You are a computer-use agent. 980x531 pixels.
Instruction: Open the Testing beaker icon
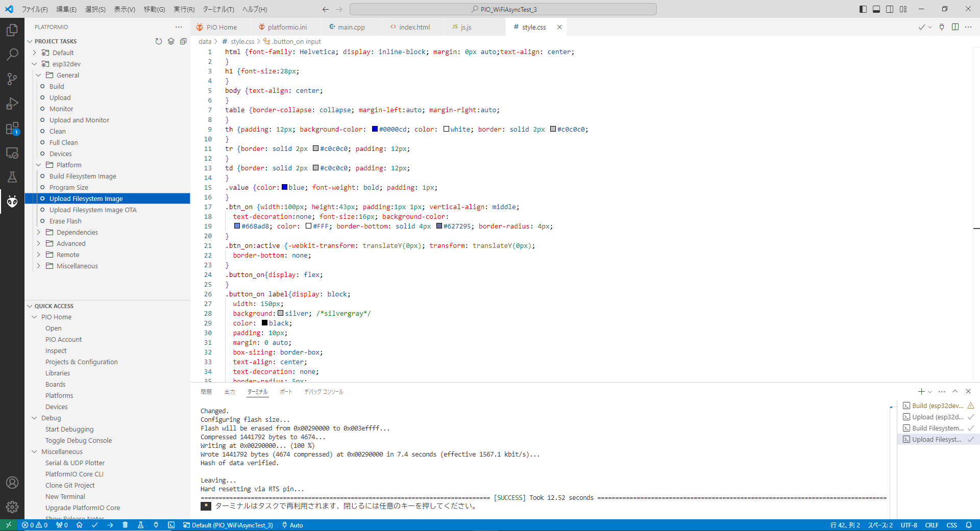tap(12, 177)
